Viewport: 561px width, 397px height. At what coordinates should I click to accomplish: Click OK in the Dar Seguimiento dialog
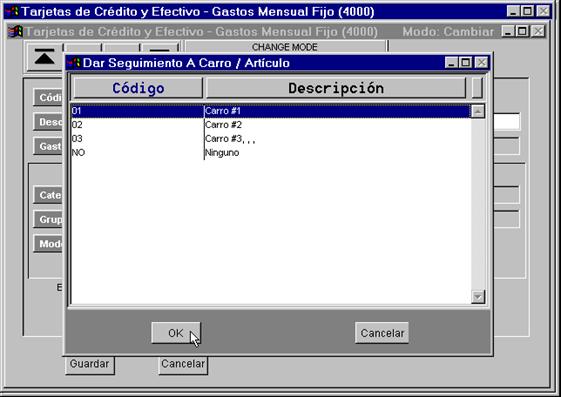[176, 333]
